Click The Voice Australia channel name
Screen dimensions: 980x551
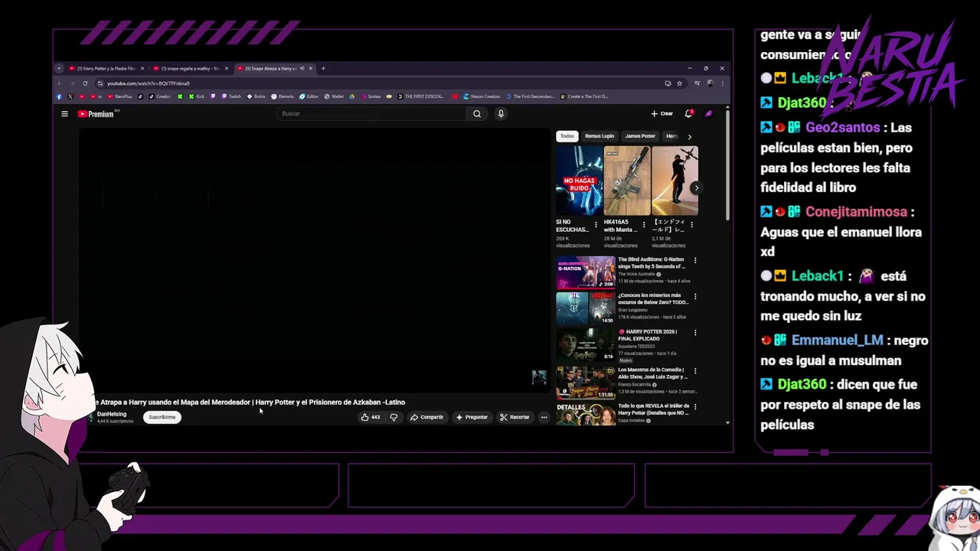636,274
